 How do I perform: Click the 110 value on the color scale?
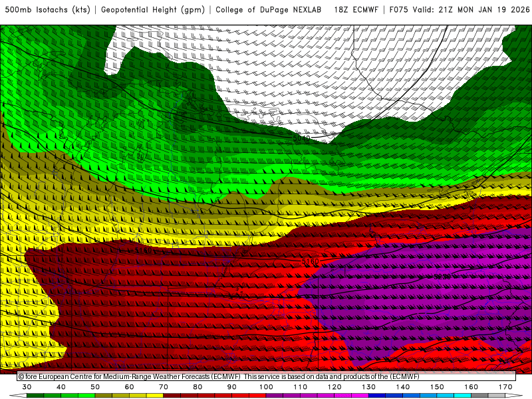tap(301, 387)
